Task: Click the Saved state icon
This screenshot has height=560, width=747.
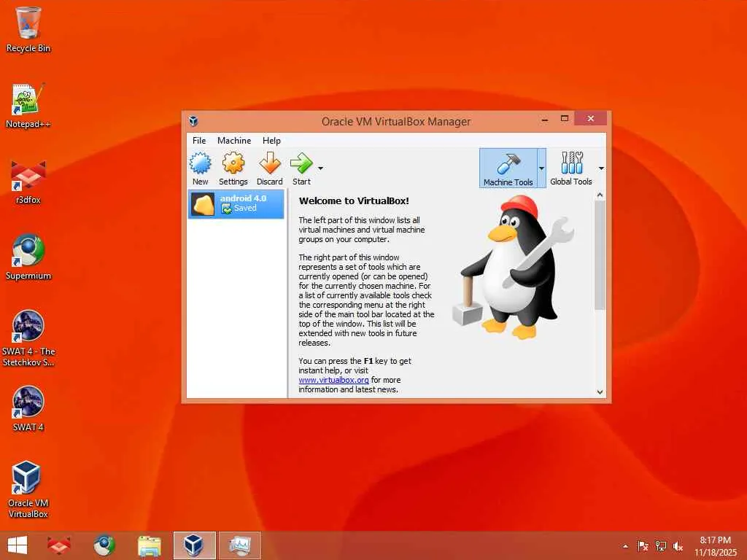Action: [x=226, y=209]
